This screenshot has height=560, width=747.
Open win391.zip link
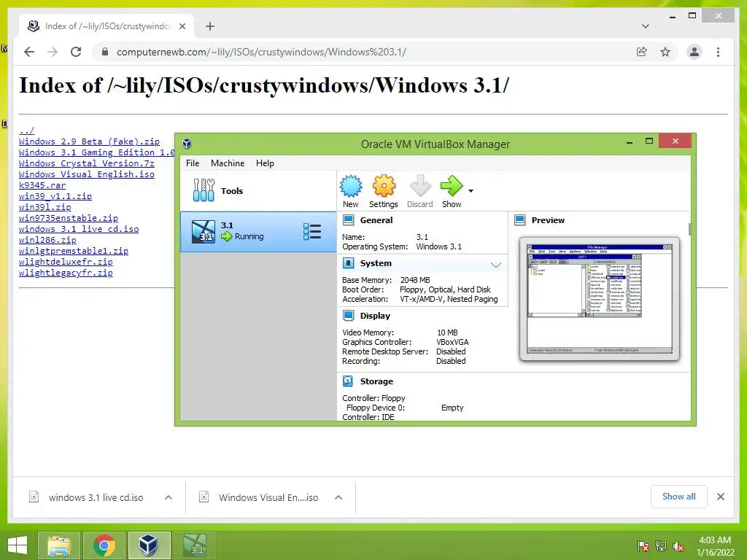point(44,207)
